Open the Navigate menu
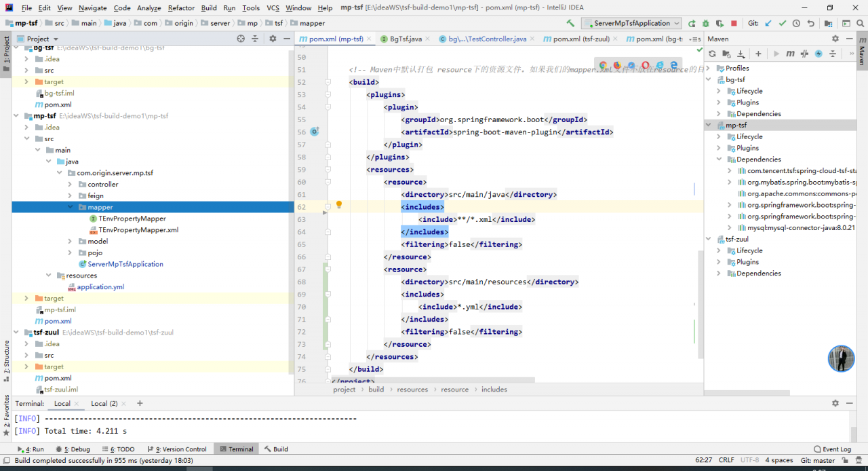The image size is (868, 471). 92,8
